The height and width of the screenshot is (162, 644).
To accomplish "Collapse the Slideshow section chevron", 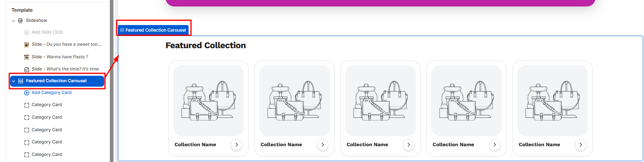I will 13,21.
